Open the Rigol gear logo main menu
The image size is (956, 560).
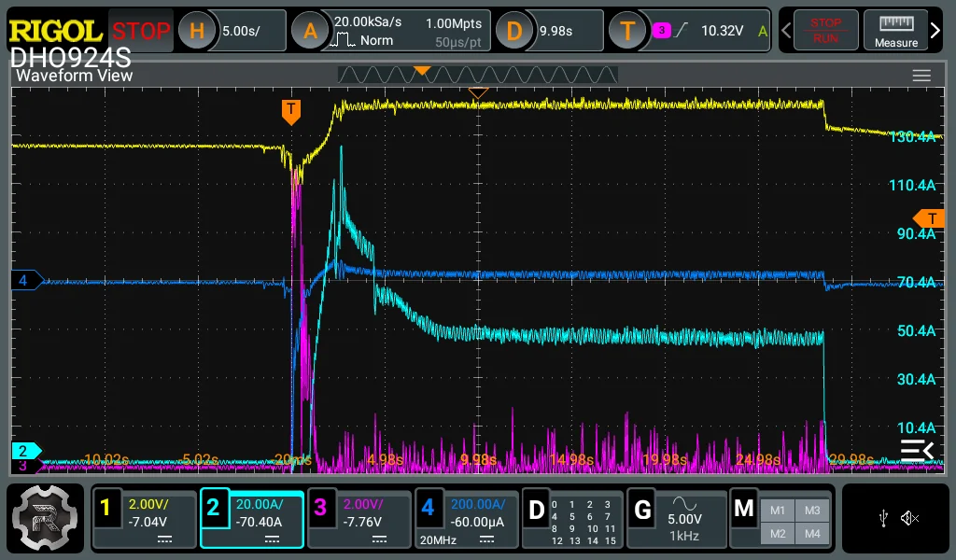[45, 518]
